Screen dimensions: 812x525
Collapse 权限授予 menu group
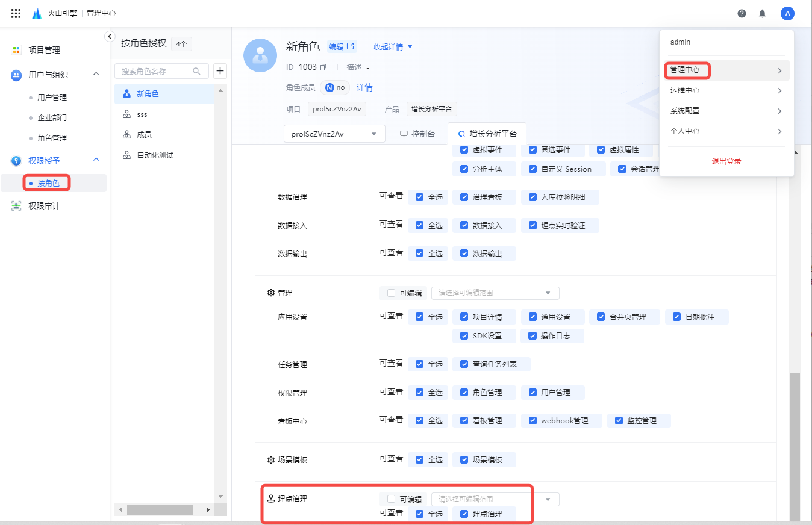click(96, 160)
